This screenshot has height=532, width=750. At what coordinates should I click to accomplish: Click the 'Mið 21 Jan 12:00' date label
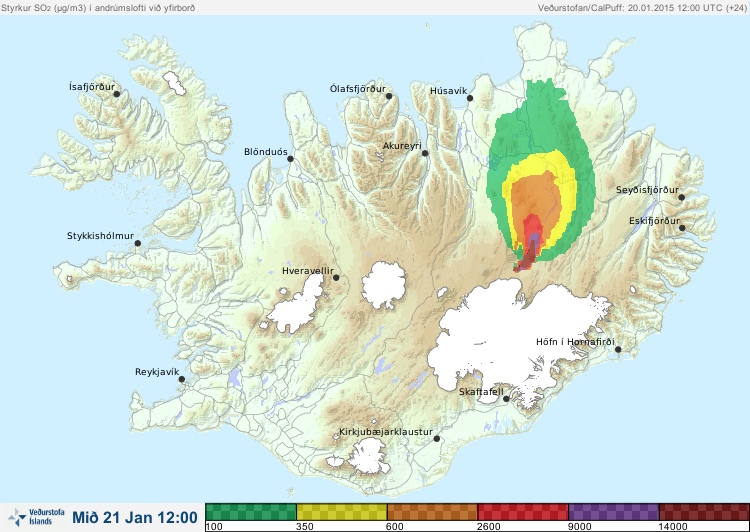pyautogui.click(x=135, y=517)
